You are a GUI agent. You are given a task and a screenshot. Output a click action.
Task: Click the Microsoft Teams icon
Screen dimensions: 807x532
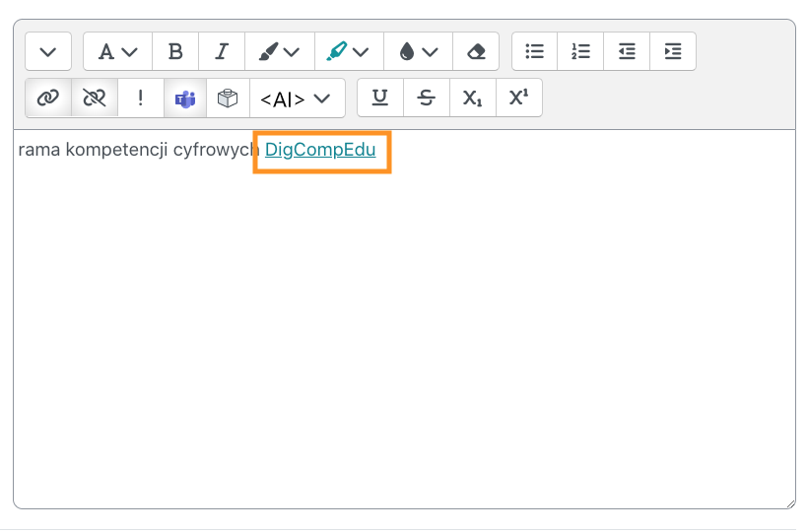[x=184, y=98]
